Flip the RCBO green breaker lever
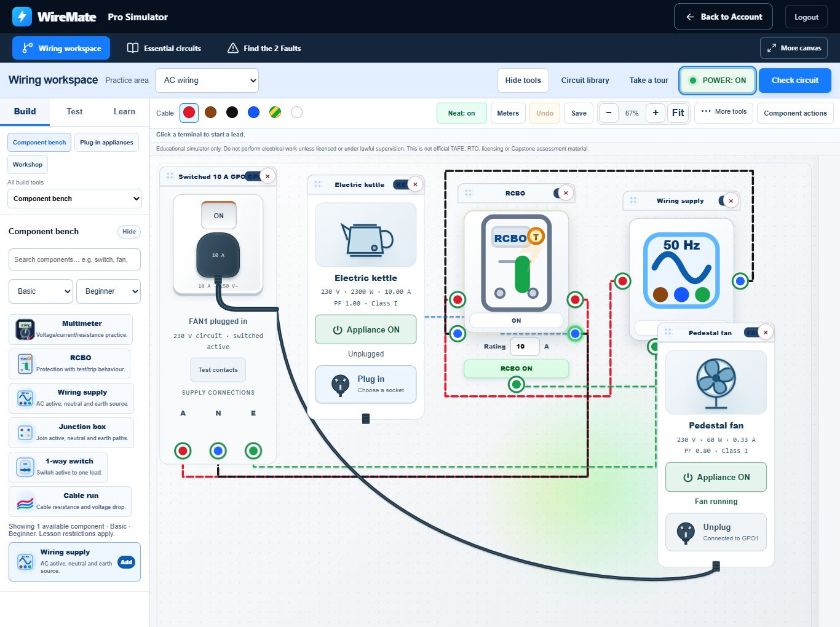This screenshot has height=627, width=840. point(522,274)
